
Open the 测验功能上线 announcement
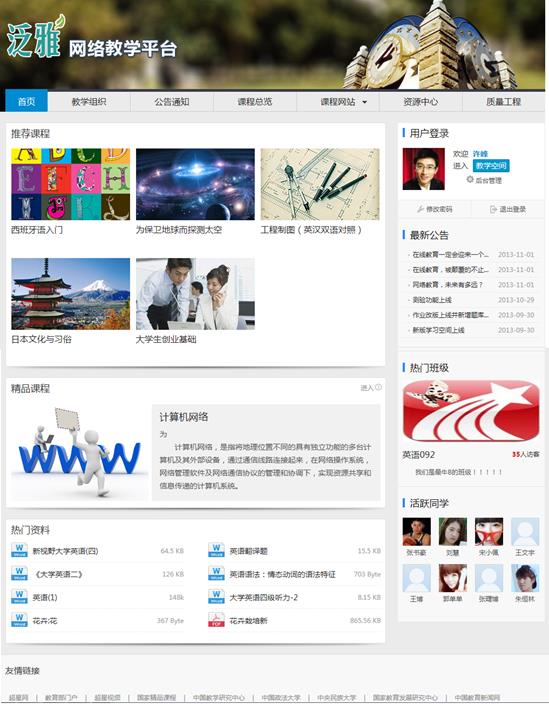tap(432, 300)
